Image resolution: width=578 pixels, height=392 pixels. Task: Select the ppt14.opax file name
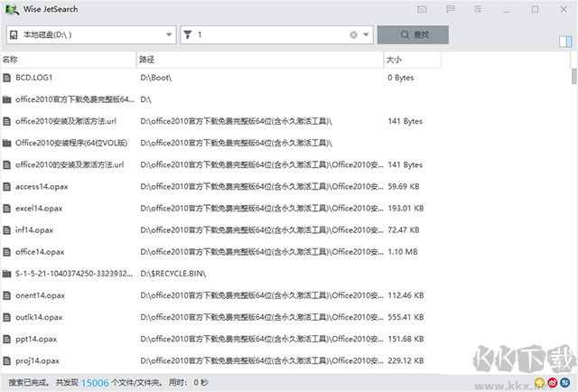36,339
